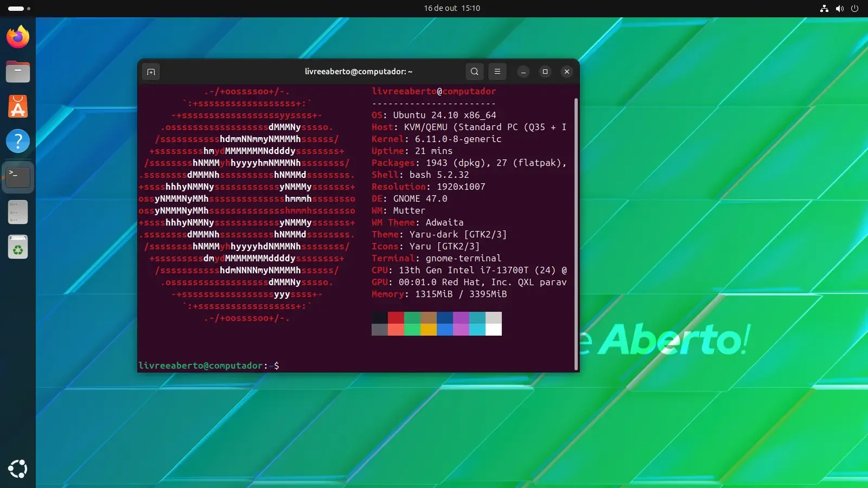Click the Terminal icon in dock
The image size is (868, 488).
point(18,177)
